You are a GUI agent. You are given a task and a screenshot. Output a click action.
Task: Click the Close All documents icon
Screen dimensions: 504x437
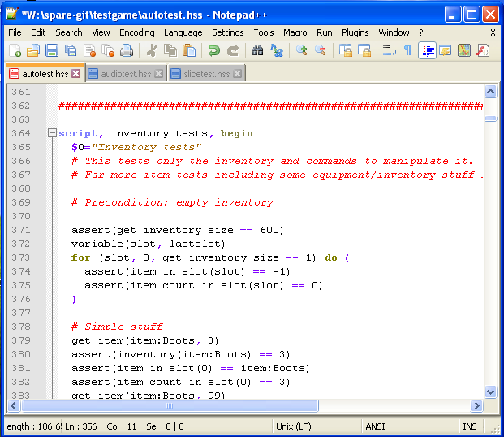point(108,51)
